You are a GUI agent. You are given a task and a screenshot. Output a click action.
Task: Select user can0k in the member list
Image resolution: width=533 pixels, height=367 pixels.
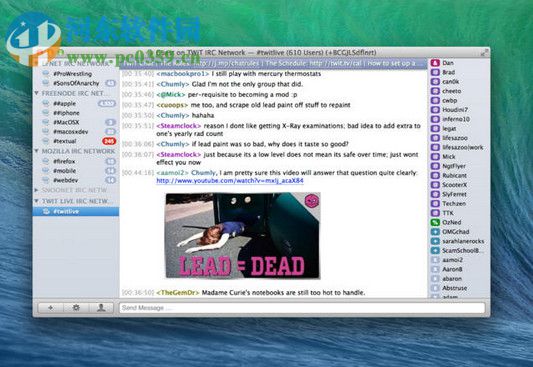click(x=451, y=82)
